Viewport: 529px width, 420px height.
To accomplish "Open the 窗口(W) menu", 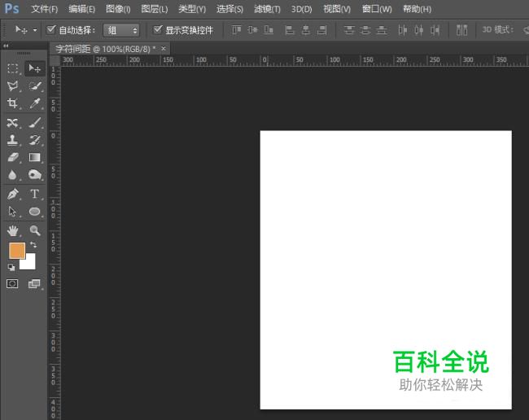I will coord(377,9).
